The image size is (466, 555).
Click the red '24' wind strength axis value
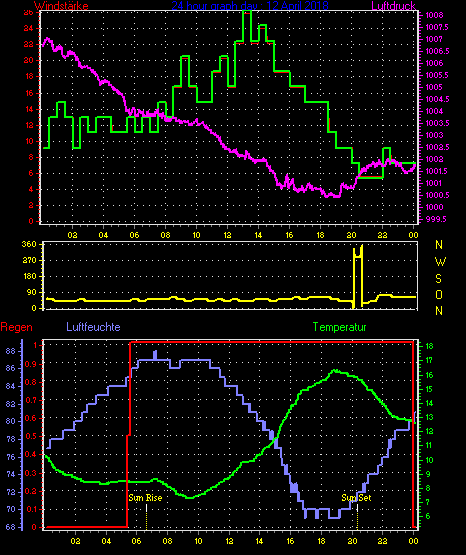click(x=28, y=28)
